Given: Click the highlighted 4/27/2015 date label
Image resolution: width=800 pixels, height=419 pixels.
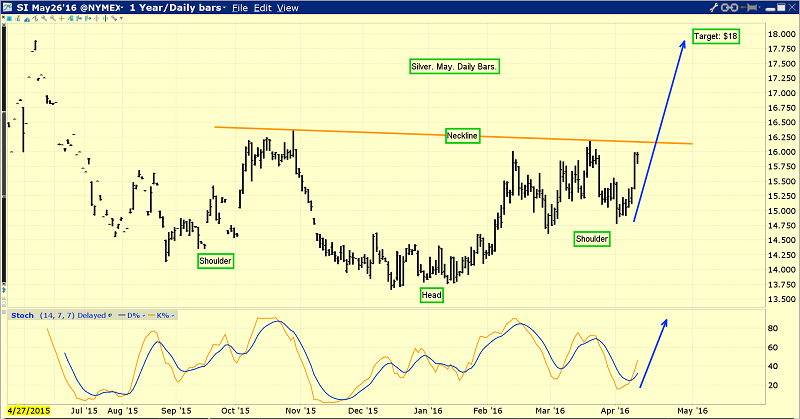Looking at the screenshot, I should tap(30, 411).
